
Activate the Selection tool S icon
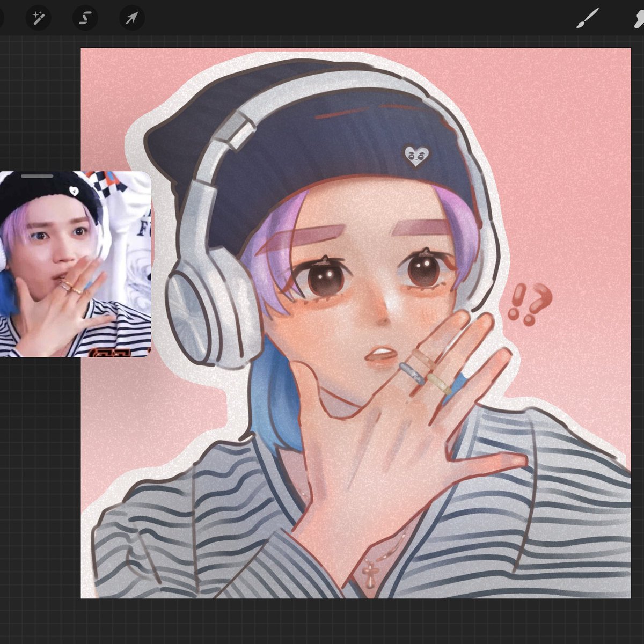pos(85,18)
